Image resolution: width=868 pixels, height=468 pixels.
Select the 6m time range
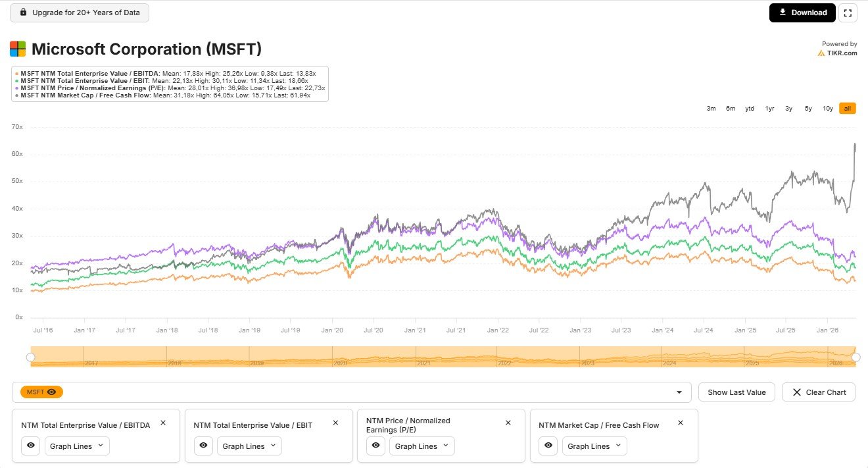coord(731,109)
